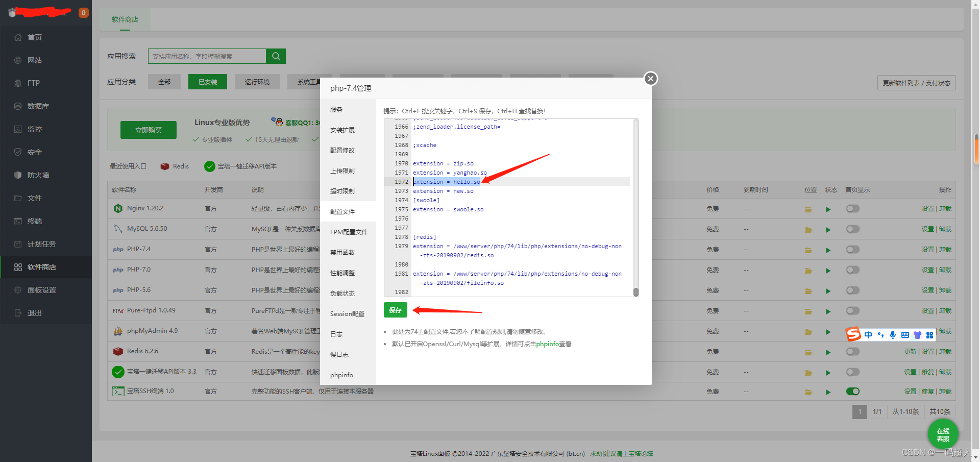
Task: Save the PHP config file
Action: point(396,310)
